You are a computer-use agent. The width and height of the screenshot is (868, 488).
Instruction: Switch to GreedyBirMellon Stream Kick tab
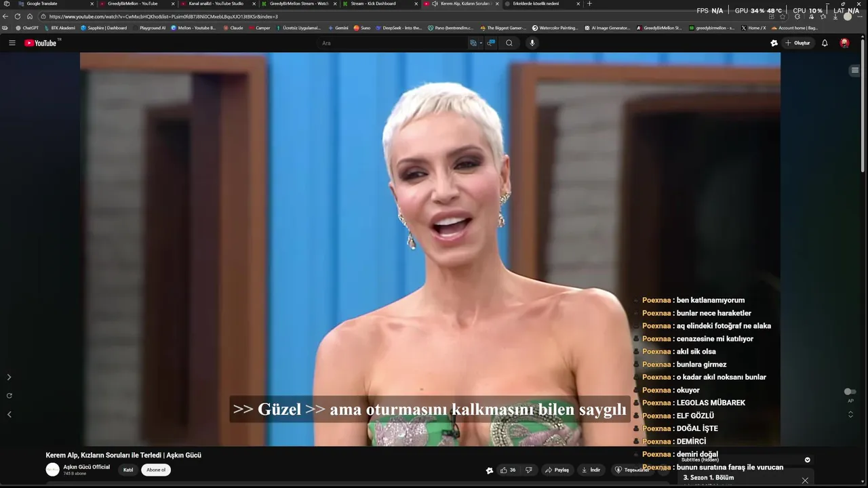(x=298, y=3)
